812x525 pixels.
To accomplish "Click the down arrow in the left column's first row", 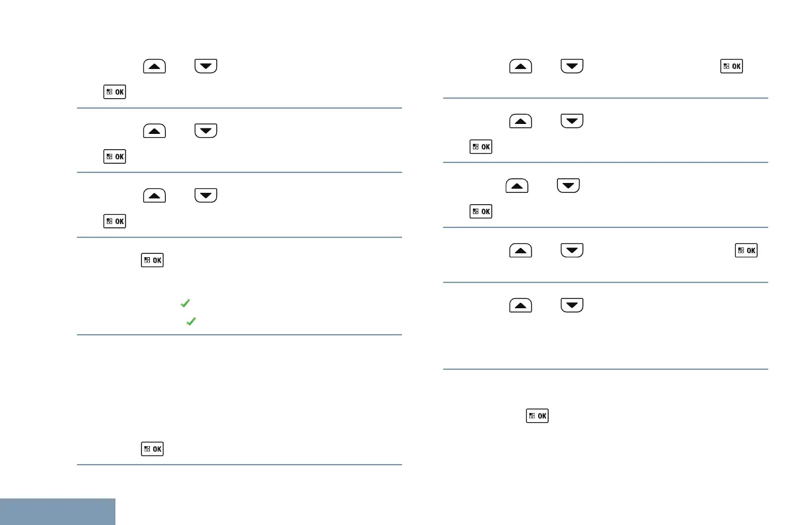I will click(x=206, y=67).
